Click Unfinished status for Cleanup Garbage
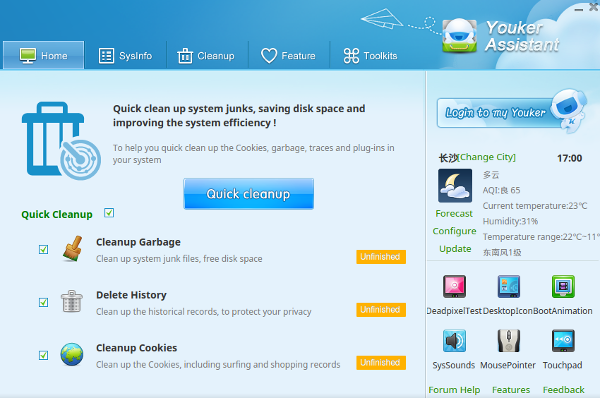600x398 pixels. point(381,257)
